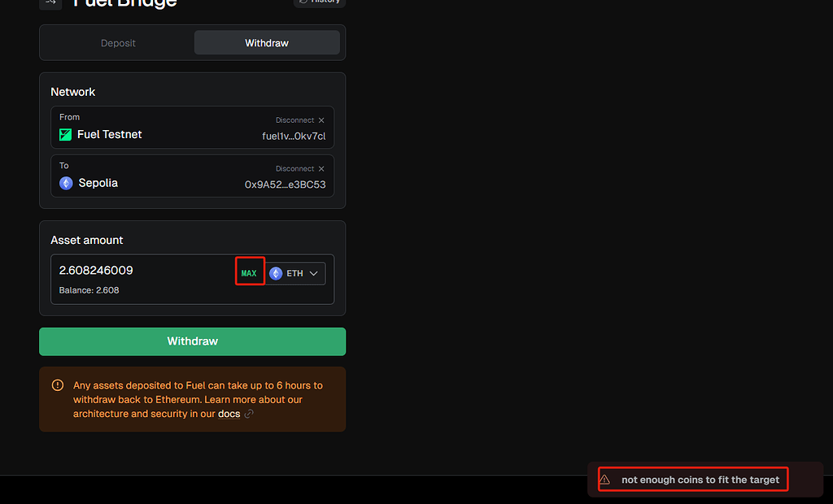
Task: Click the info icon in the orange notice
Action: [x=58, y=385]
